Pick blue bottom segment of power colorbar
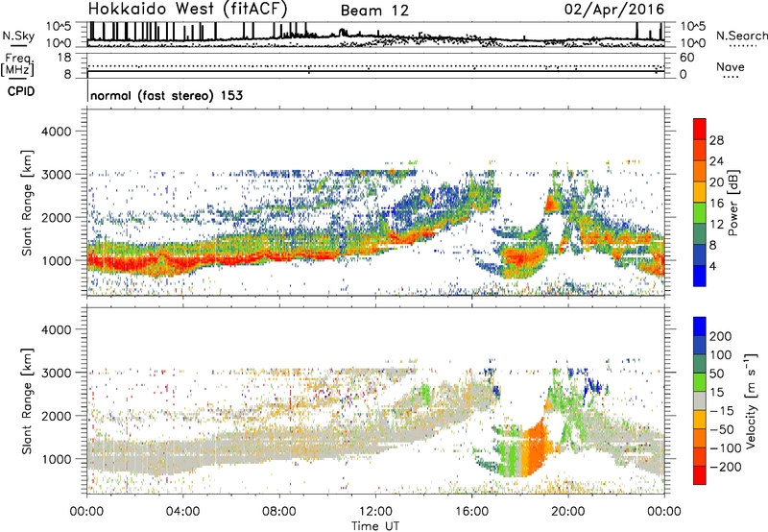 [700, 276]
